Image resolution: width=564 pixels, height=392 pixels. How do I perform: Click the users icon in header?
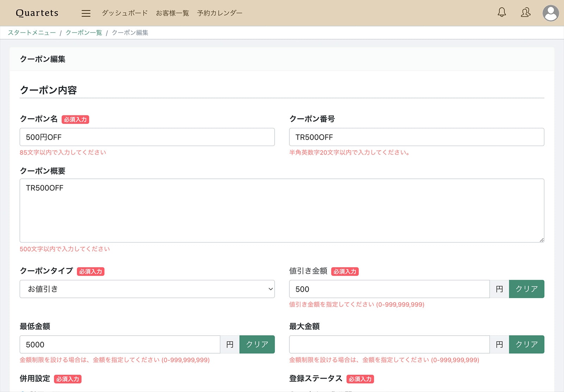coord(526,13)
